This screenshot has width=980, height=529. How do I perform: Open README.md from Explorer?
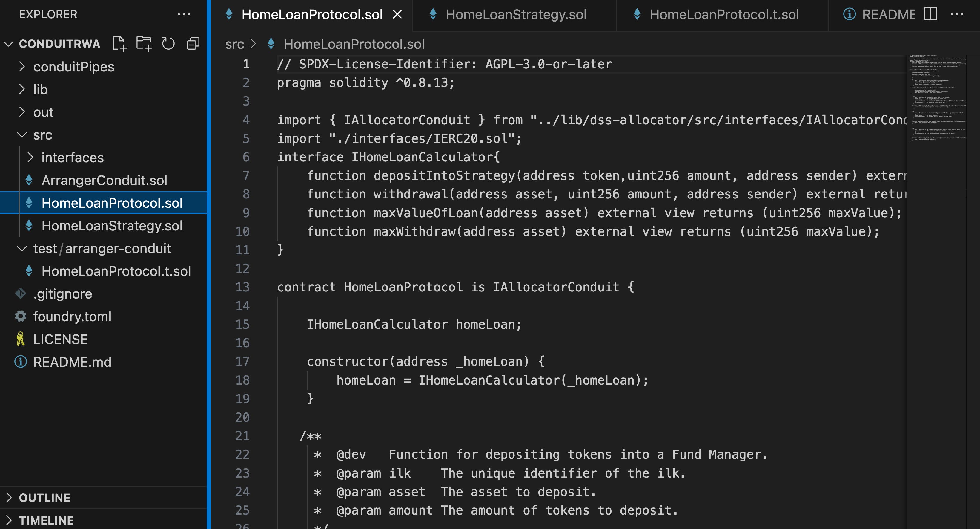pyautogui.click(x=103, y=362)
